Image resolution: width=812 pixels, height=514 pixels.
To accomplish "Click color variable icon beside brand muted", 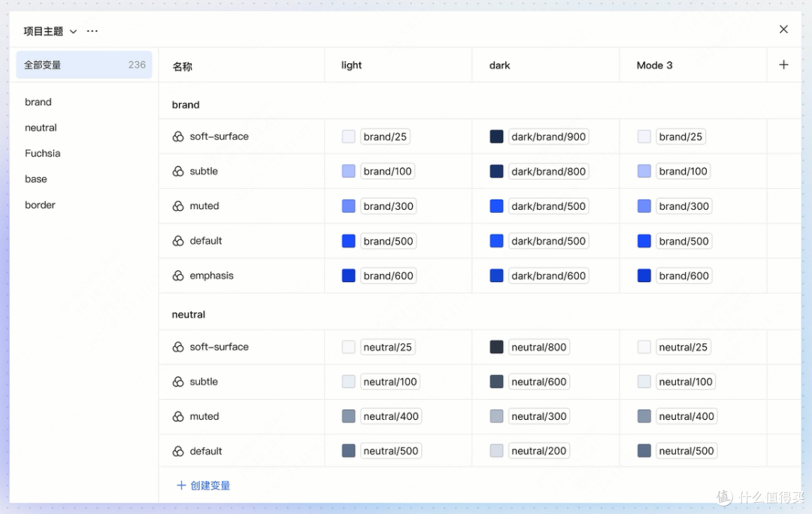I will point(178,206).
